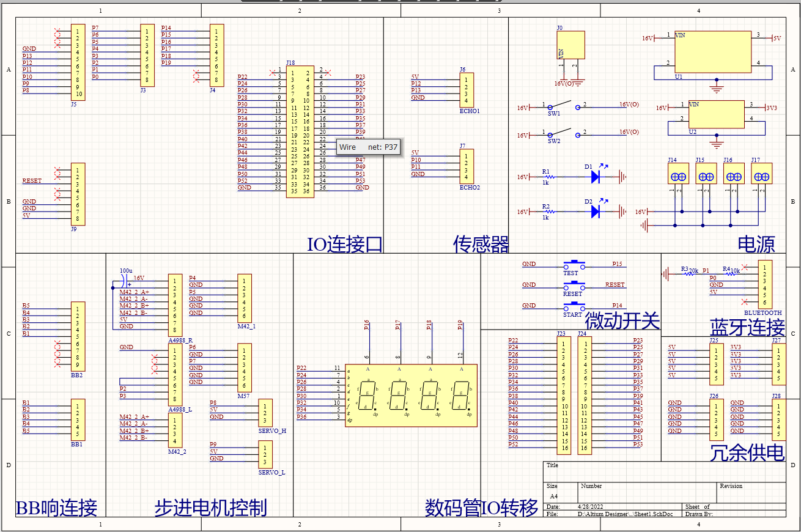Image resolution: width=801 pixels, height=532 pixels.
Task: Select the J9 8-pin header
Action: tap(78, 194)
